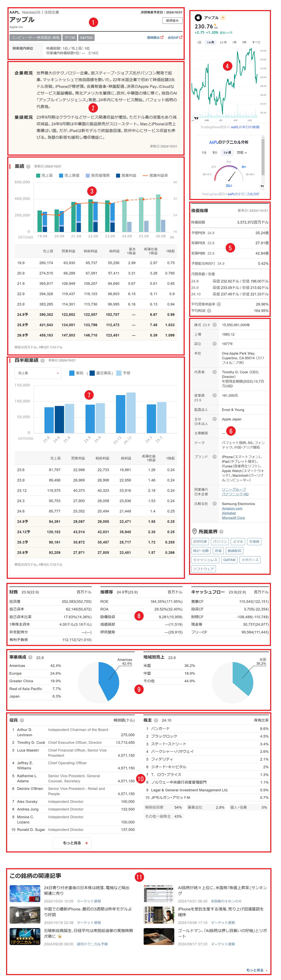Viewport: 281px width, 980px height.
Task: Open AAPLの本日の株価 link
Action: coord(245,127)
